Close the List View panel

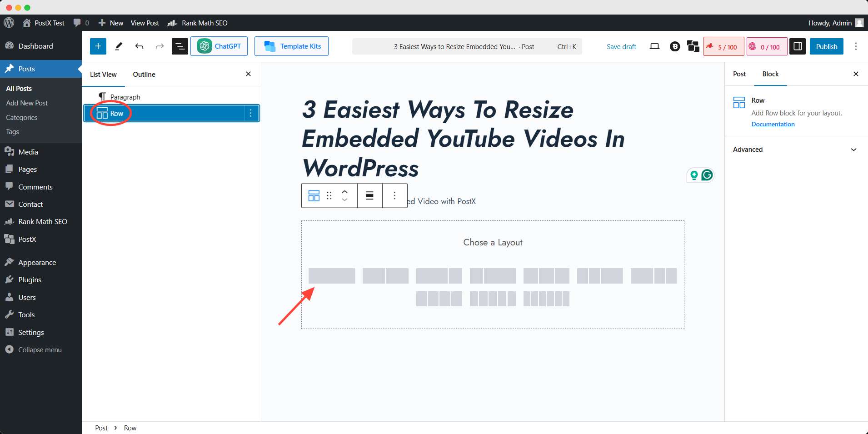pos(248,74)
